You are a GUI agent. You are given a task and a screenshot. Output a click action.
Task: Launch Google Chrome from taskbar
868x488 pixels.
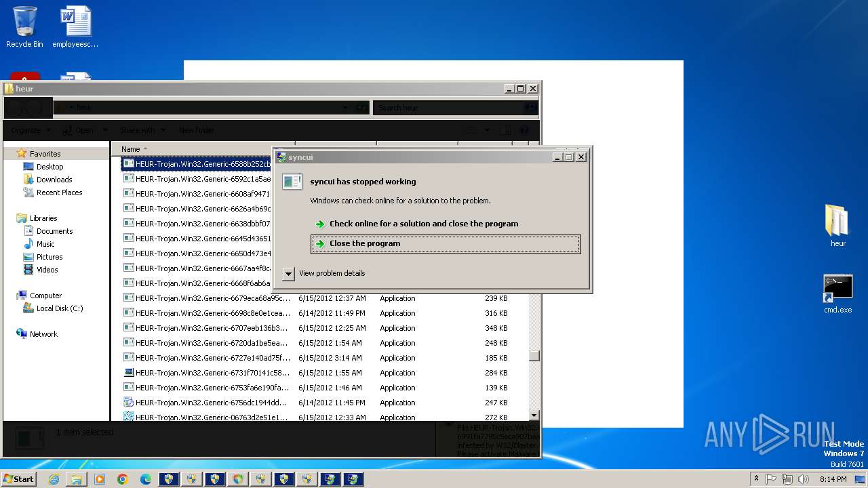123,479
